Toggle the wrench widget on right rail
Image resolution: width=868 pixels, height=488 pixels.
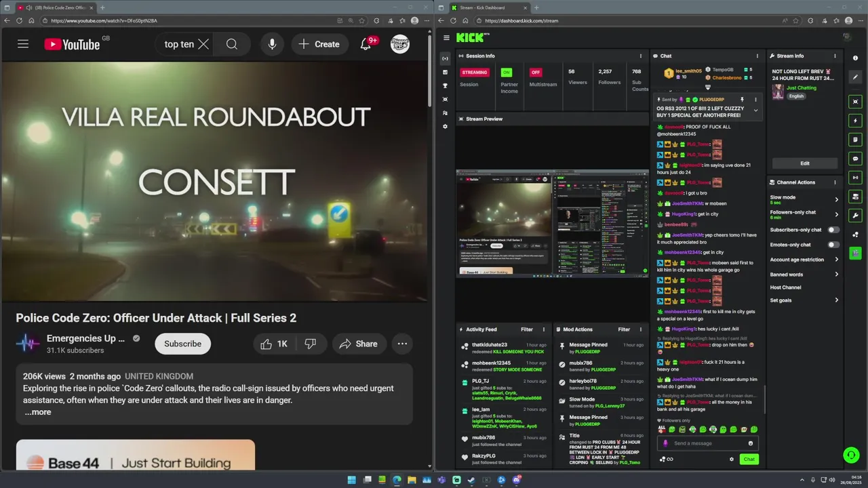(x=855, y=216)
